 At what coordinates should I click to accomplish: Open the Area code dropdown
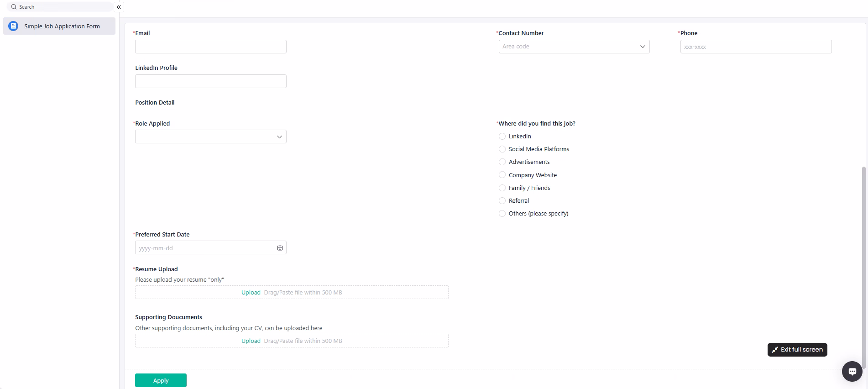574,47
